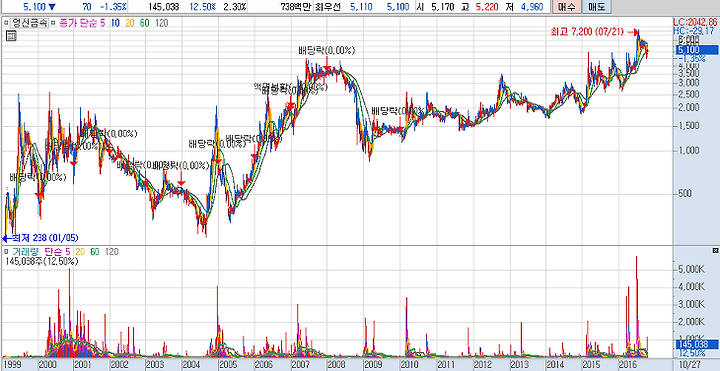Click the small square before 영신금속 label

pyautogui.click(x=6, y=23)
